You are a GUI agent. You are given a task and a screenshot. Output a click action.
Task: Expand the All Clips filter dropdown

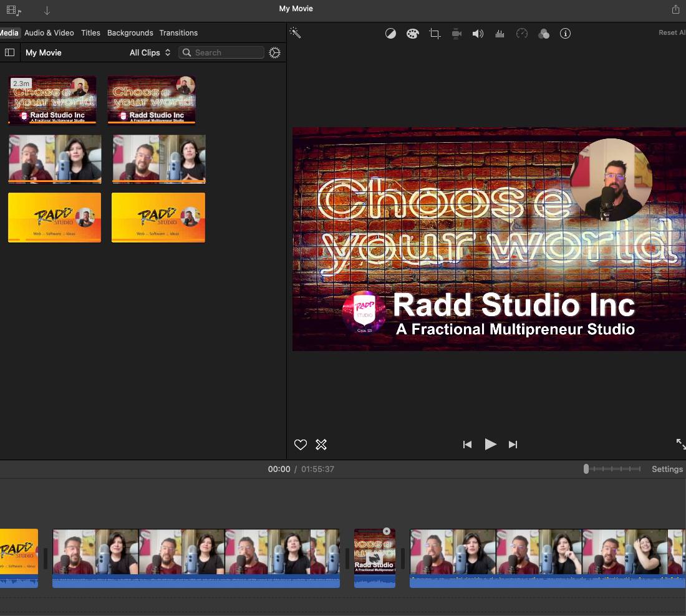coord(150,53)
